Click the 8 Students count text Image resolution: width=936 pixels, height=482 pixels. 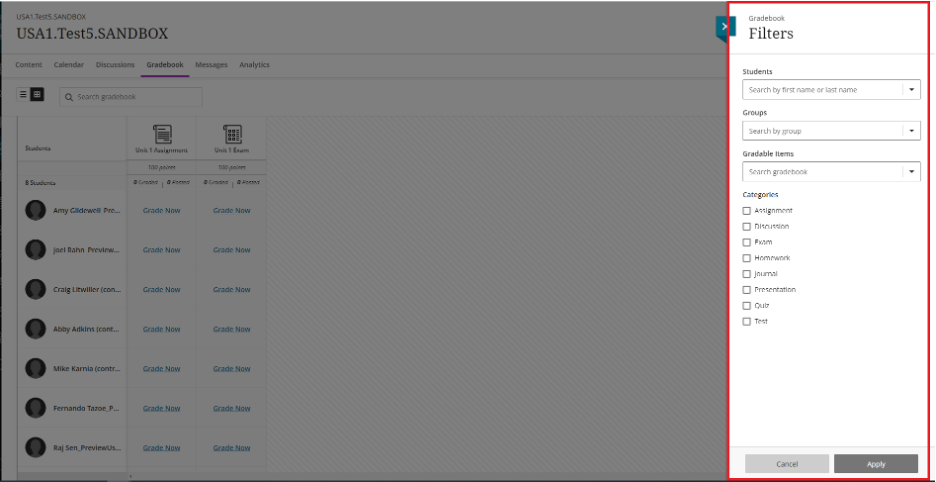(x=40, y=183)
